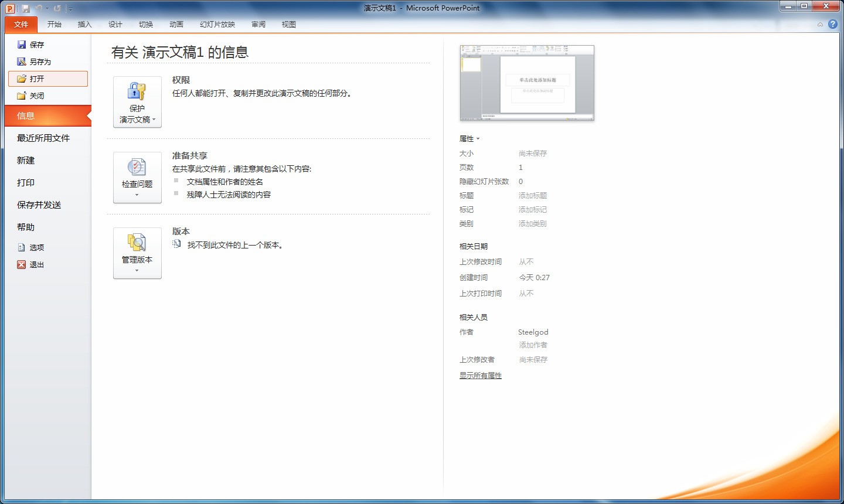Expand Check for Issues (检查问题) dropdown
844x504 pixels.
pos(137,178)
